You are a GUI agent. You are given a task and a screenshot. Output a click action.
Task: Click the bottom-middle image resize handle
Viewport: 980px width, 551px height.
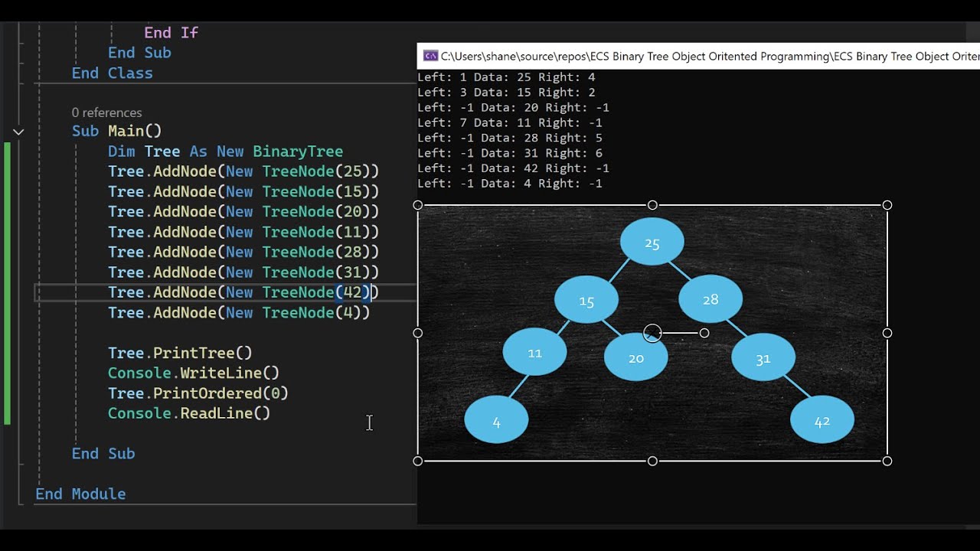(x=652, y=461)
